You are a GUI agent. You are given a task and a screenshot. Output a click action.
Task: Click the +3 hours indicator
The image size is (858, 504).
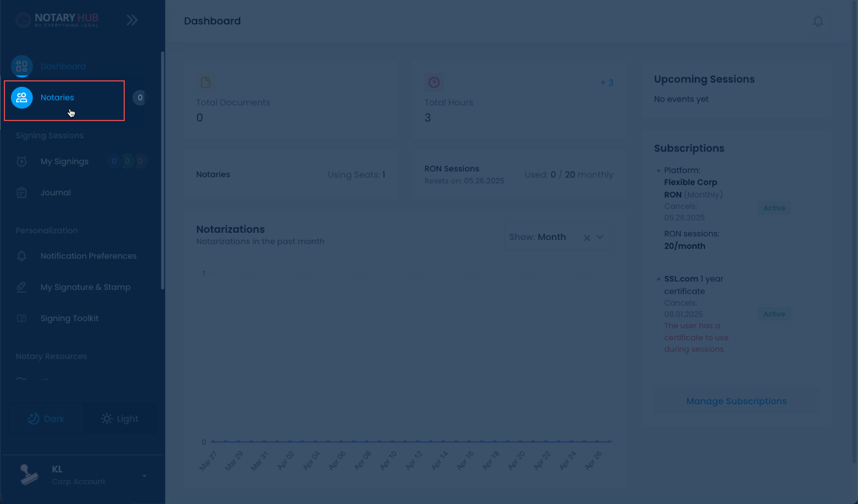pyautogui.click(x=607, y=83)
